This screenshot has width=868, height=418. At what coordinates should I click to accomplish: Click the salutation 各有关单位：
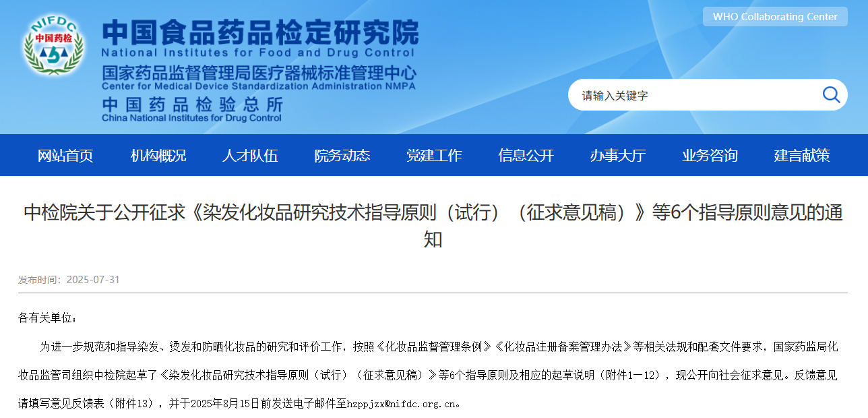[x=48, y=318]
